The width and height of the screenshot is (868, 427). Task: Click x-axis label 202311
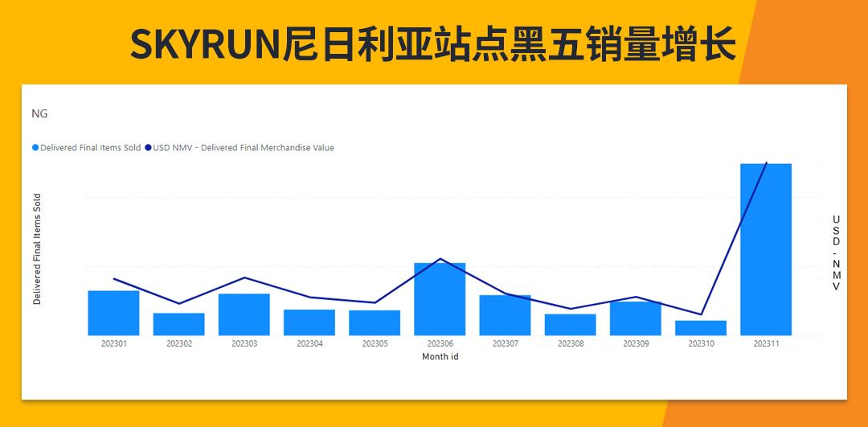767,344
